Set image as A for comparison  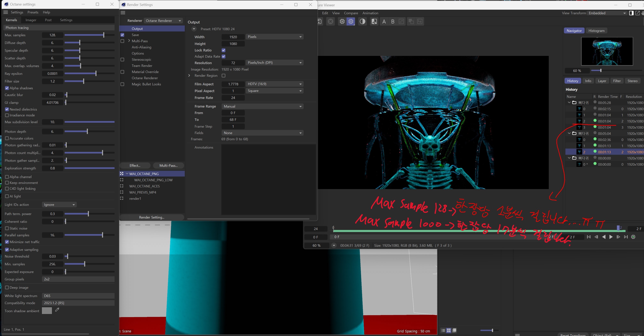pos(384,22)
